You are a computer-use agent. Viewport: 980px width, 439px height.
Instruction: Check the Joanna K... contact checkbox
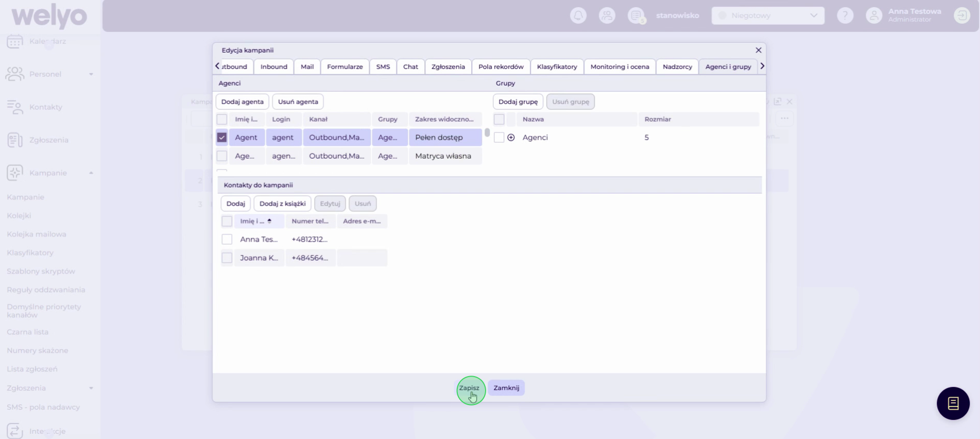[227, 258]
